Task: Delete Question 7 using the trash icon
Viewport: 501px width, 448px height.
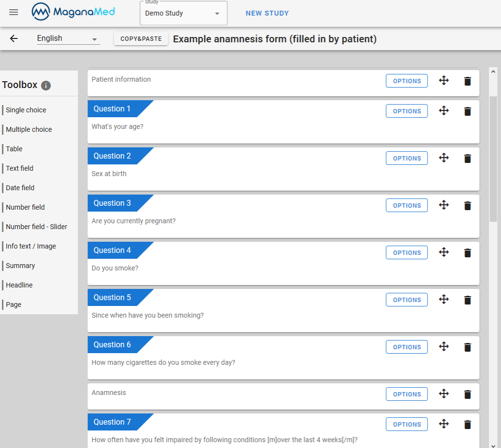Action: [x=467, y=424]
